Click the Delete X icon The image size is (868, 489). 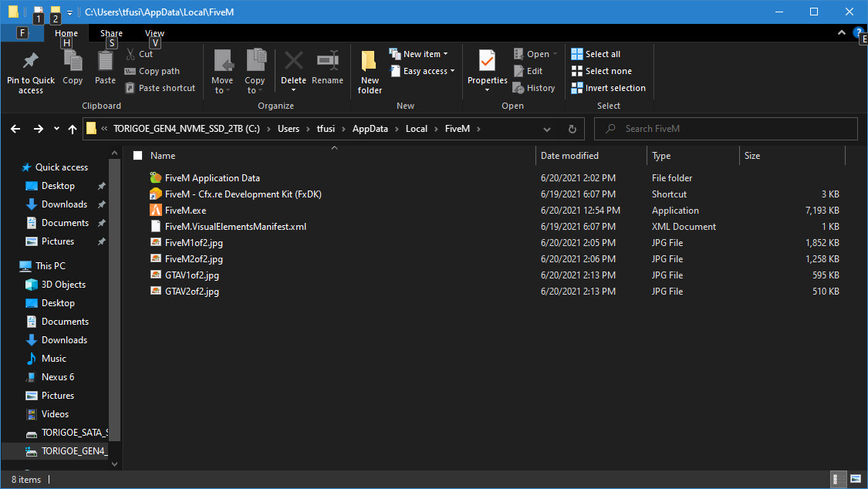[293, 60]
